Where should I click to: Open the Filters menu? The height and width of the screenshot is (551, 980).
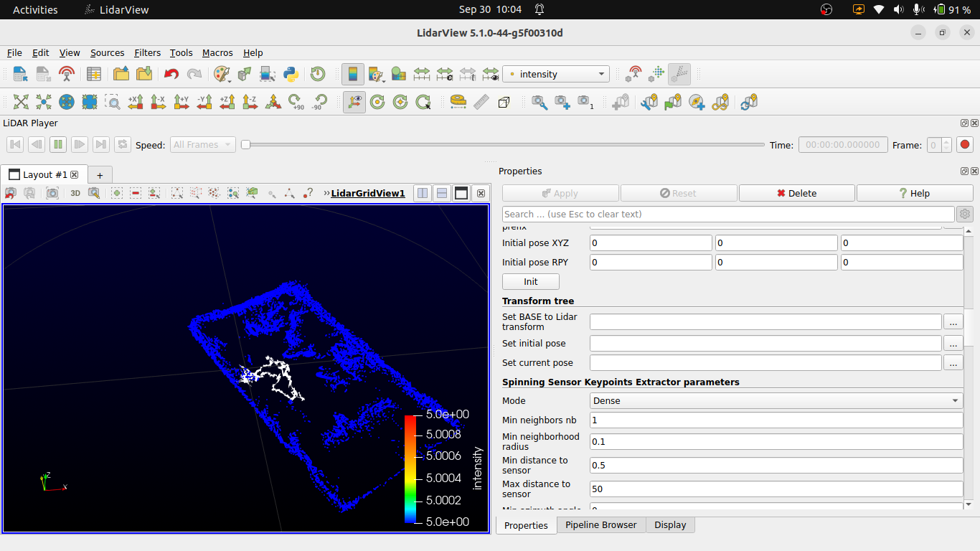click(x=147, y=52)
